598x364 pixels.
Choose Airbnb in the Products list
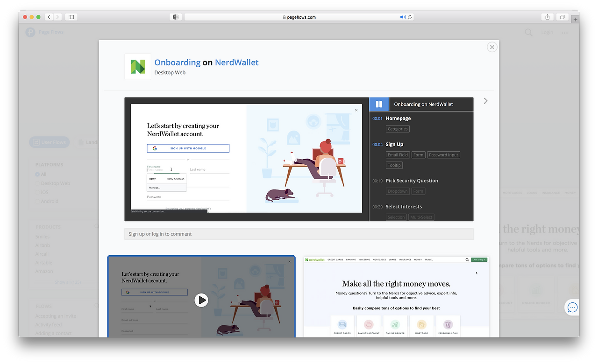click(x=43, y=245)
